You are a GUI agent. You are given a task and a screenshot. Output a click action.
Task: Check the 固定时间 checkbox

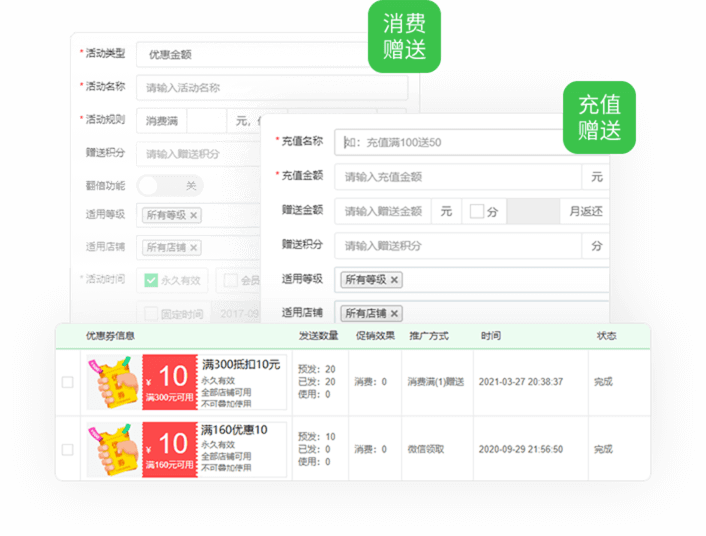pyautogui.click(x=151, y=313)
